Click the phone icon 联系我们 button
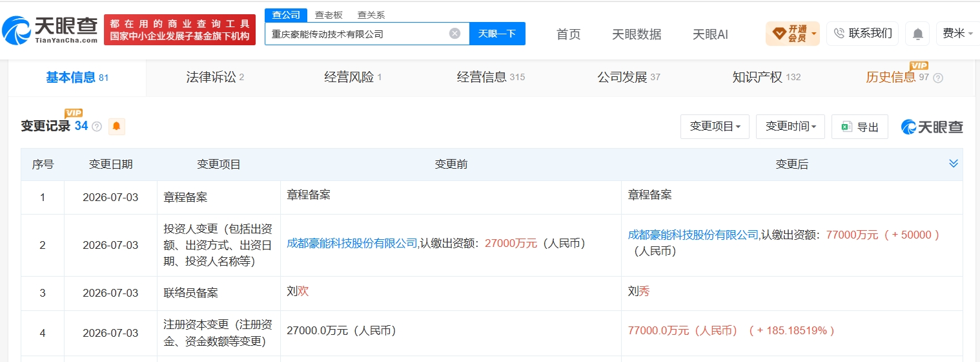Viewport: 980px width, 362px height. [863, 33]
